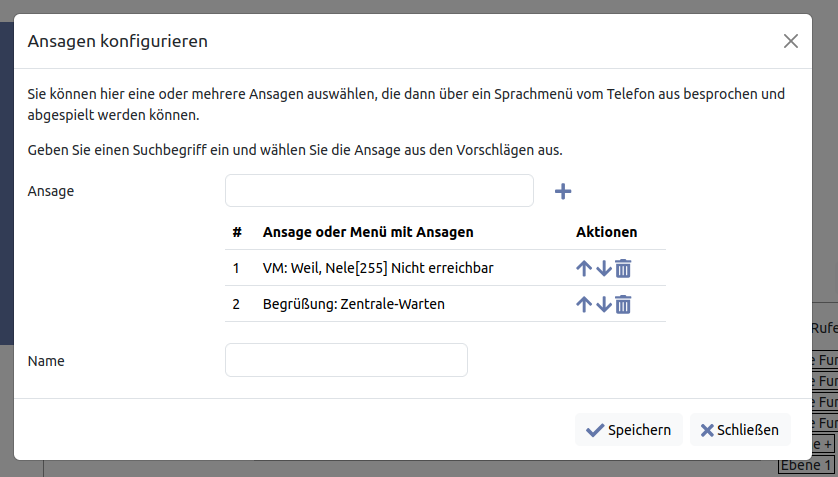Move the VM: Weil, Nele entry down
Image resolution: width=838 pixels, height=477 pixels.
(x=603, y=268)
